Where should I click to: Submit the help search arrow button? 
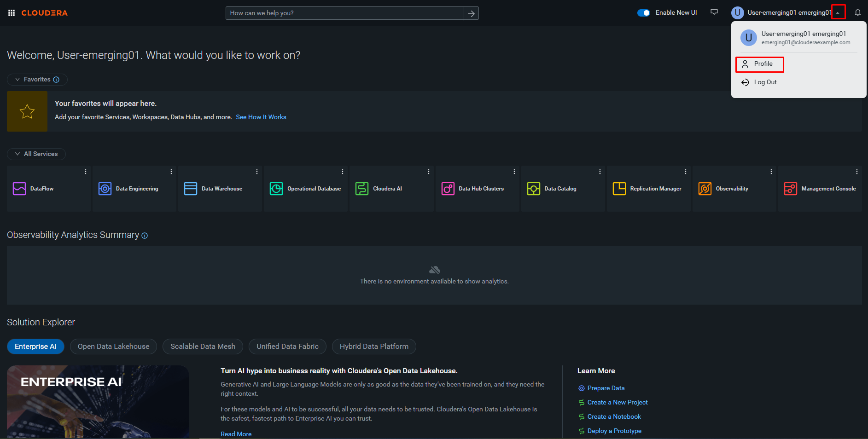coord(471,13)
